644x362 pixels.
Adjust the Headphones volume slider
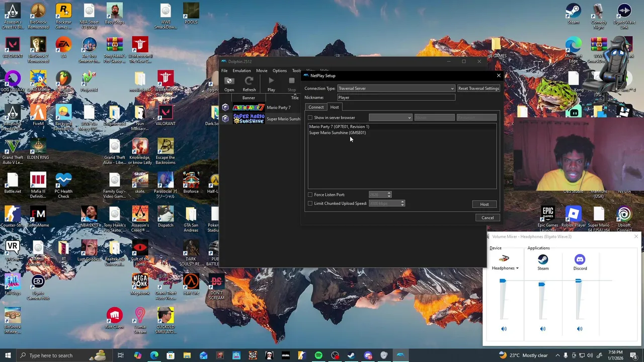(503, 282)
